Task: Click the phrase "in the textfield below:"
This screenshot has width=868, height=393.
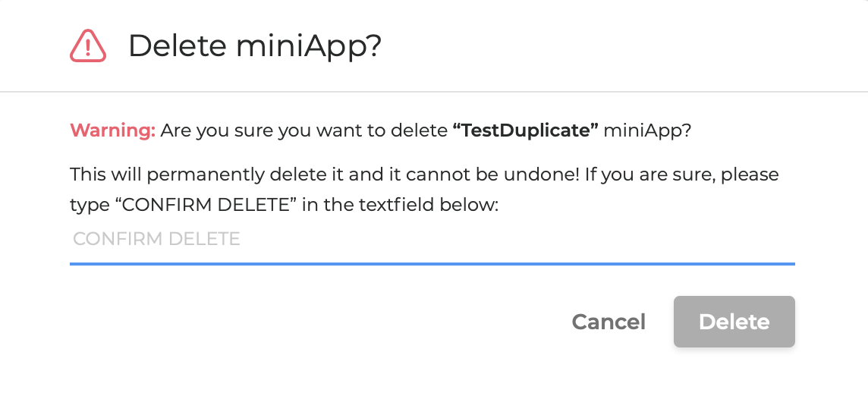Action: (x=400, y=205)
